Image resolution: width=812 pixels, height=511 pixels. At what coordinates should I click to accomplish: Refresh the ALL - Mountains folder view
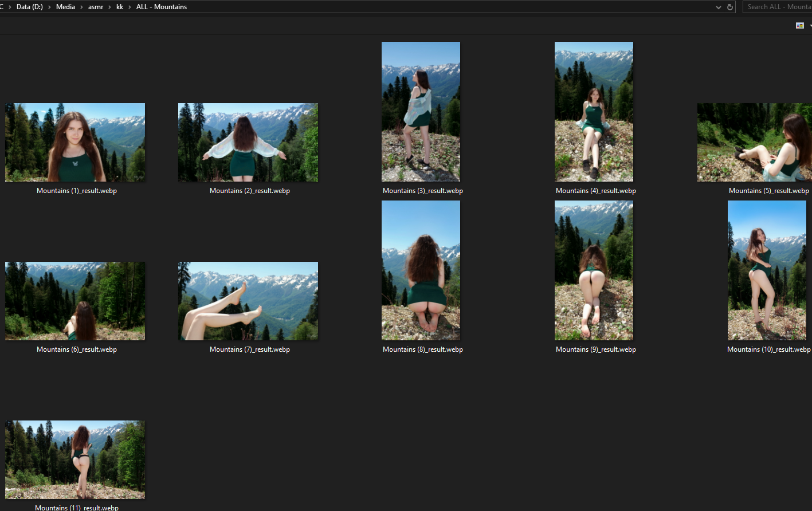pyautogui.click(x=730, y=7)
